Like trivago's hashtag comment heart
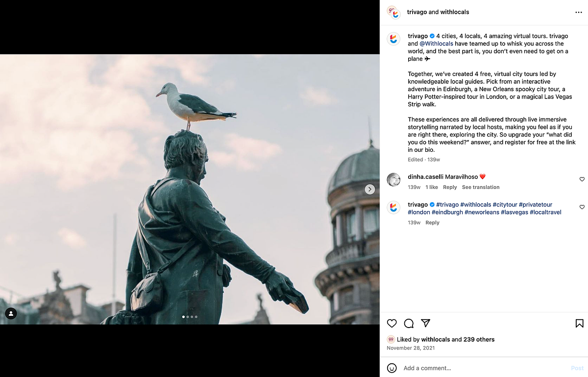The image size is (588, 377). tap(582, 207)
